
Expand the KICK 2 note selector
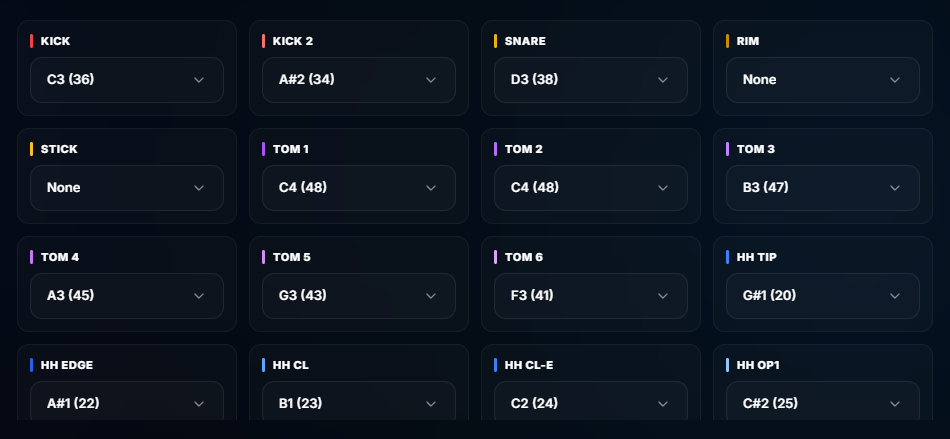pyautogui.click(x=359, y=80)
